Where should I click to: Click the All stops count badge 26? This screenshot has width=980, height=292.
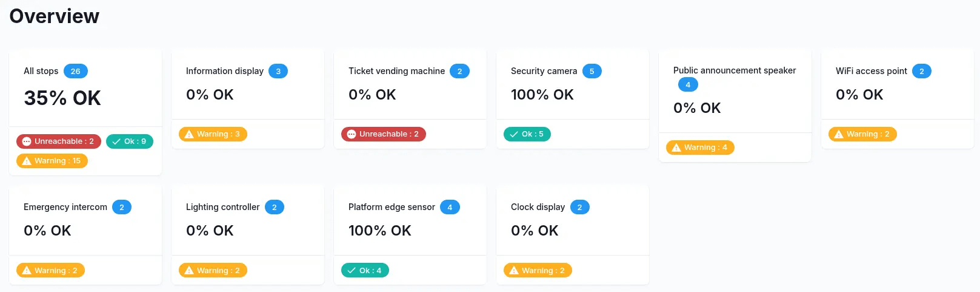(76, 71)
